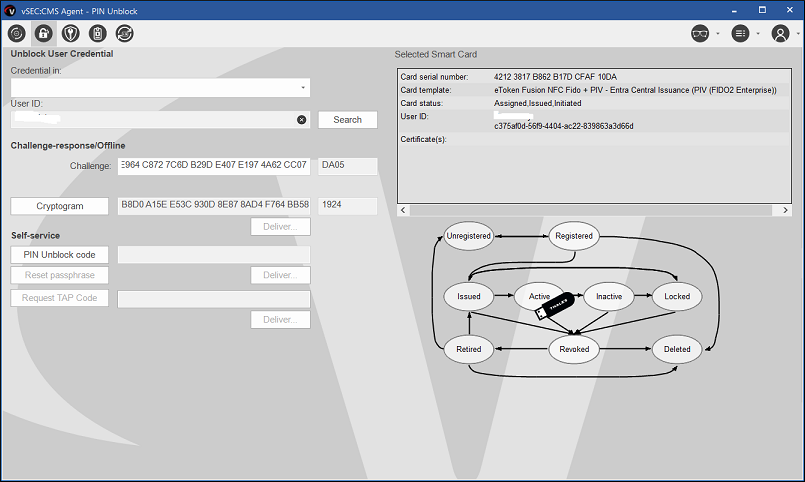Click the TAP Code output field
This screenshot has height=482, width=805.
coord(214,299)
